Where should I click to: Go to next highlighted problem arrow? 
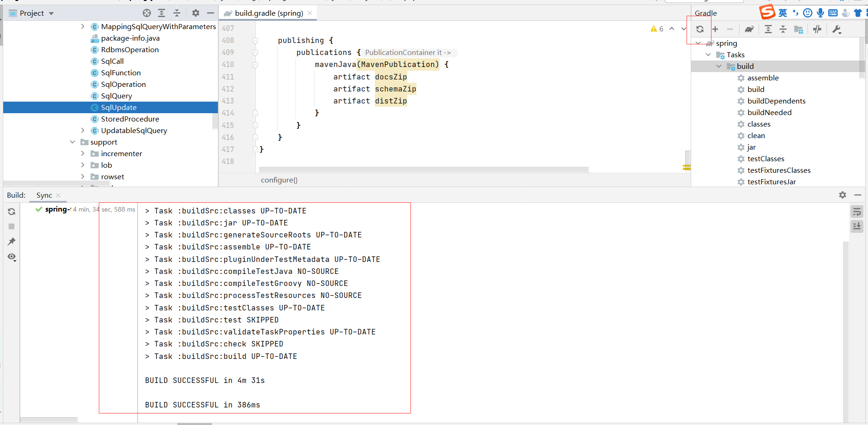point(684,29)
